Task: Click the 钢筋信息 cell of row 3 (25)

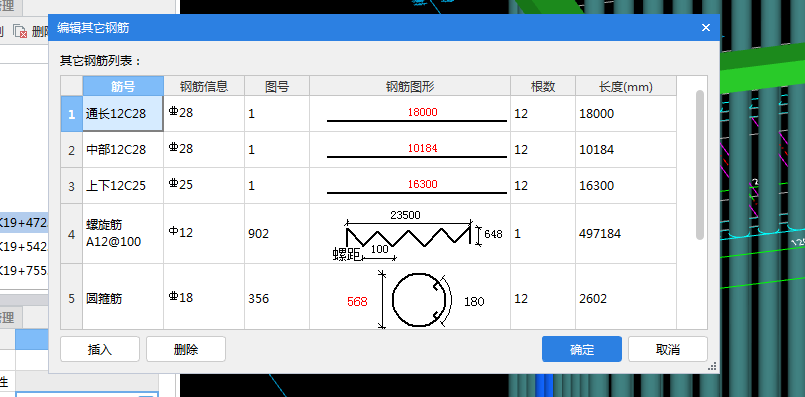Action: point(204,185)
